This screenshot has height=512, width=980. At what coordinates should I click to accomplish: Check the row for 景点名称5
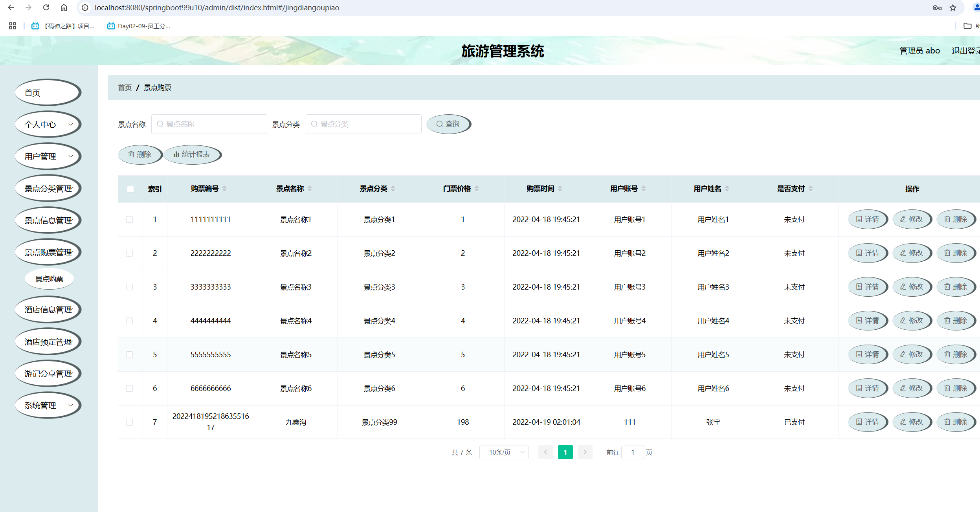[x=129, y=354]
